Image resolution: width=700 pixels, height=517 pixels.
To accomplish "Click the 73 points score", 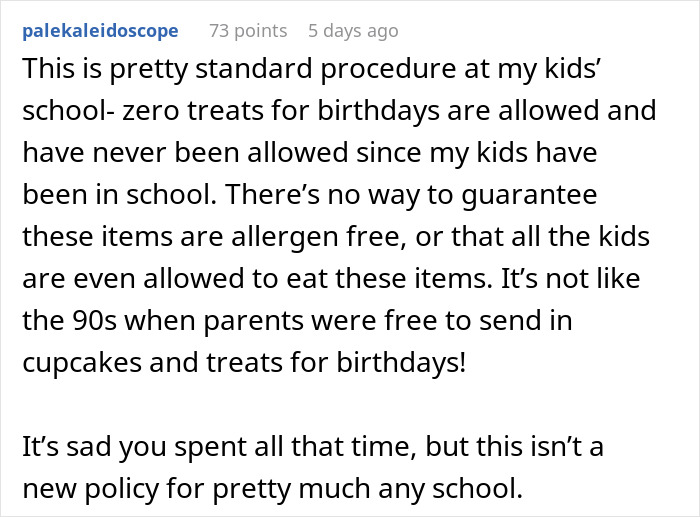I will tap(248, 31).
